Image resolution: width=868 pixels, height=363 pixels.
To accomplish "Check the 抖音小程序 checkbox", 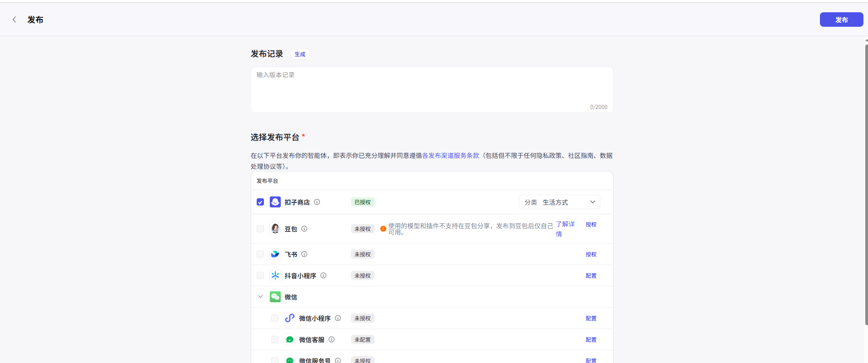I will point(260,275).
